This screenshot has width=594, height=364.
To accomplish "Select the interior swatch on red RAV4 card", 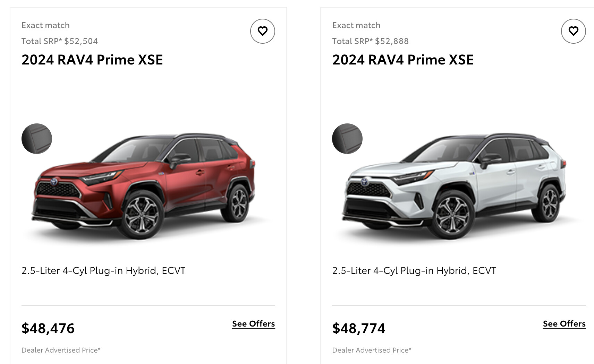I will coord(37,139).
